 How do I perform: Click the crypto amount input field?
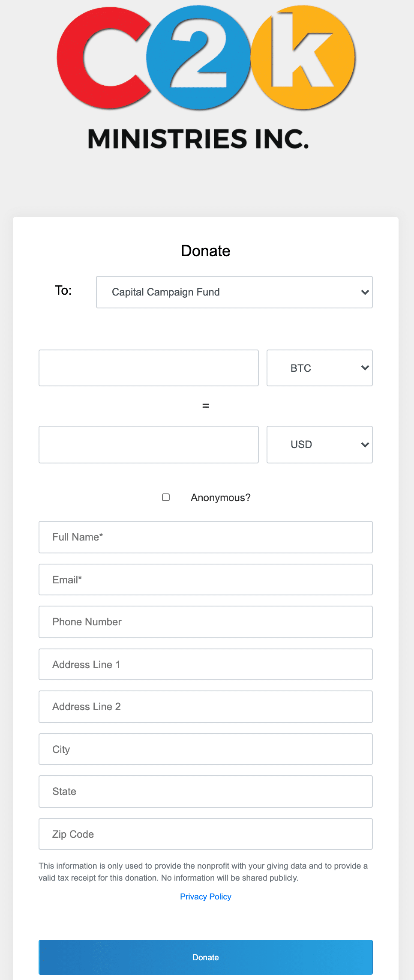coord(149,368)
